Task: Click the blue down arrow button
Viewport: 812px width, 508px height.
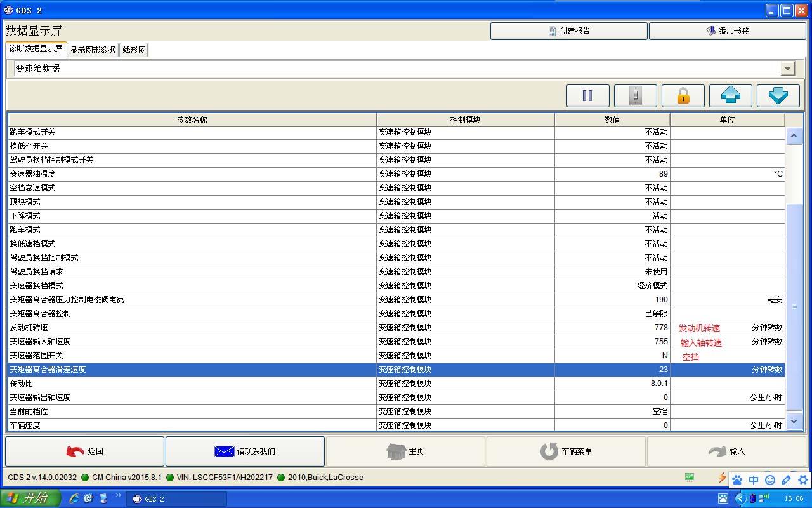Action: point(778,96)
